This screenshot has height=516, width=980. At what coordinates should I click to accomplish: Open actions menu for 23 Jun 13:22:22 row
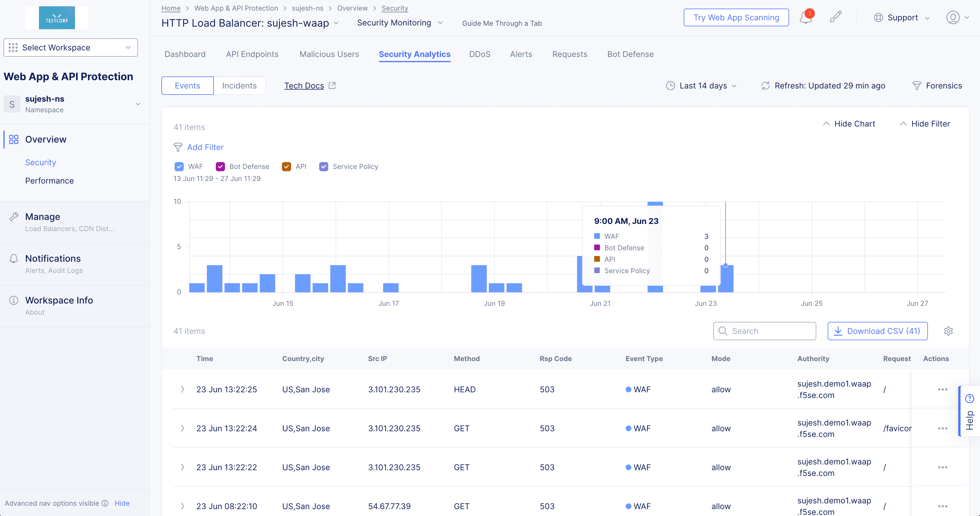[942, 467]
